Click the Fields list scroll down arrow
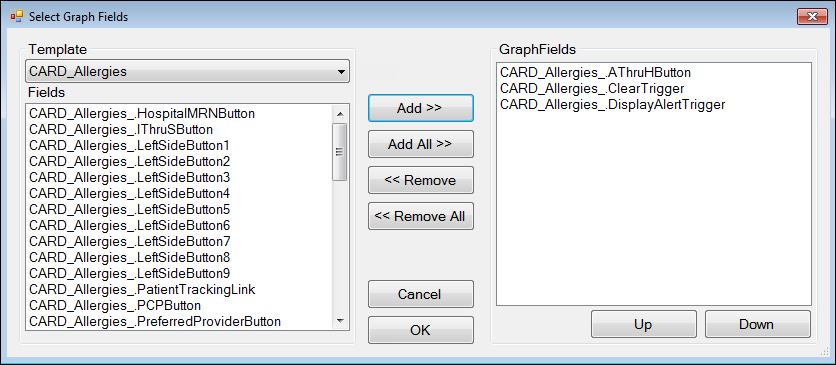The width and height of the screenshot is (836, 365). pyautogui.click(x=340, y=320)
